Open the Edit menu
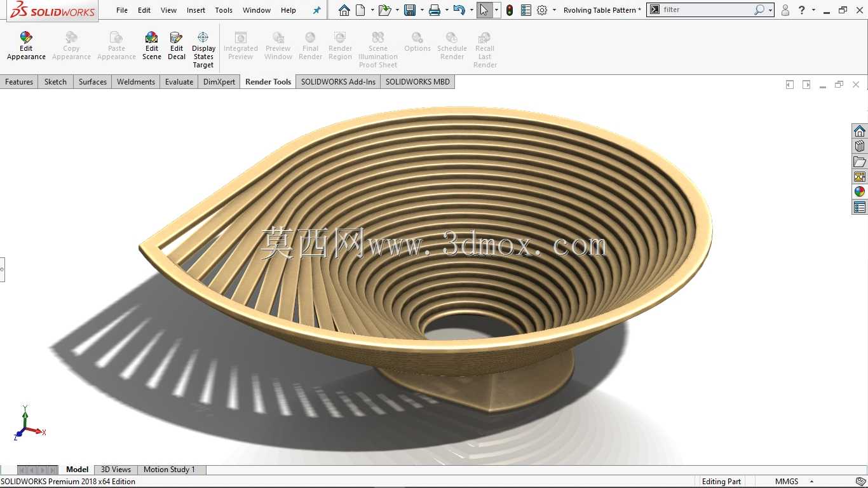This screenshot has width=868, height=488. [x=144, y=10]
